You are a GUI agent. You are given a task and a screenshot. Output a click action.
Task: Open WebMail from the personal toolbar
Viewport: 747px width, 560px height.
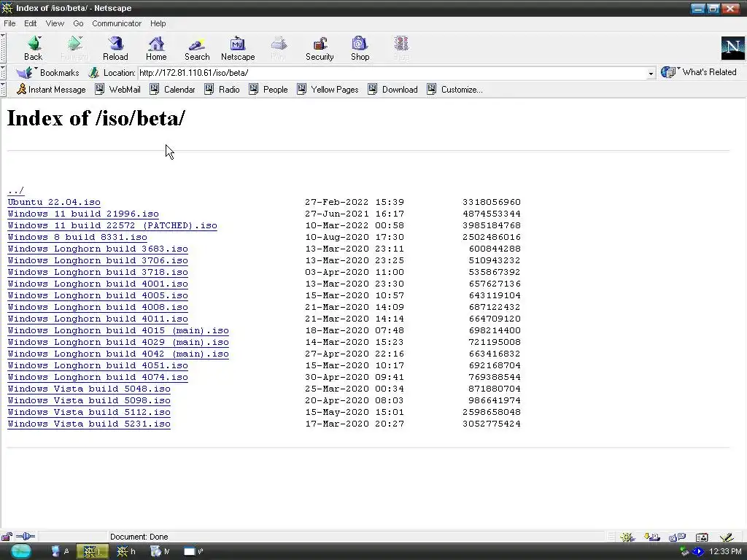tap(117, 90)
